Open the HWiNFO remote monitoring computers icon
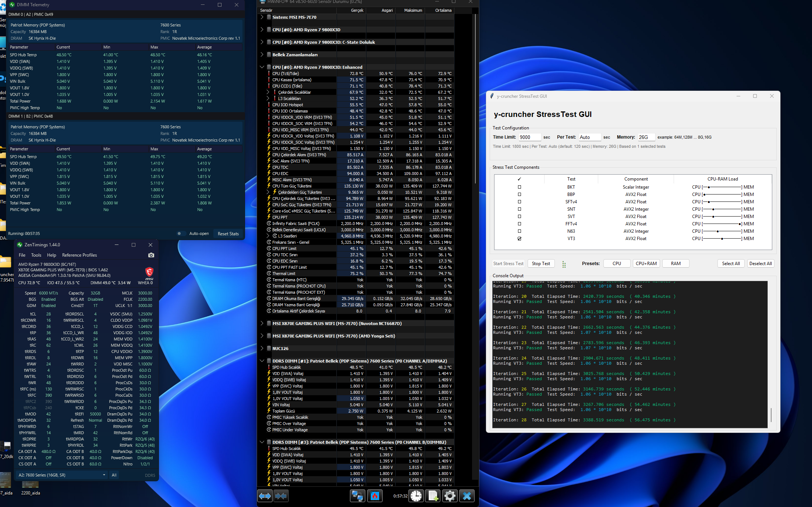The image size is (812, 507). point(357,496)
